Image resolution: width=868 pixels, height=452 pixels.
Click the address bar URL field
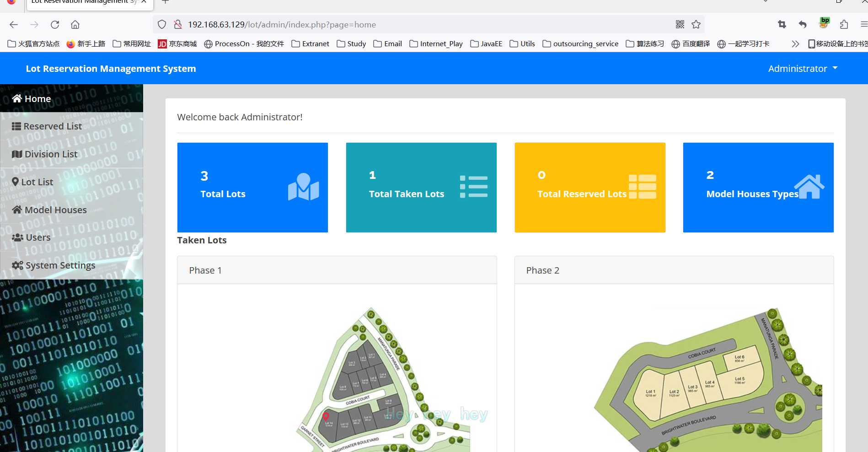(x=429, y=25)
